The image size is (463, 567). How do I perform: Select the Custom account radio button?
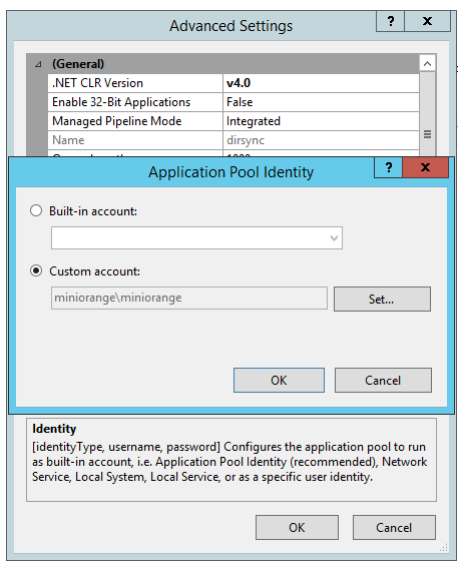(36, 271)
